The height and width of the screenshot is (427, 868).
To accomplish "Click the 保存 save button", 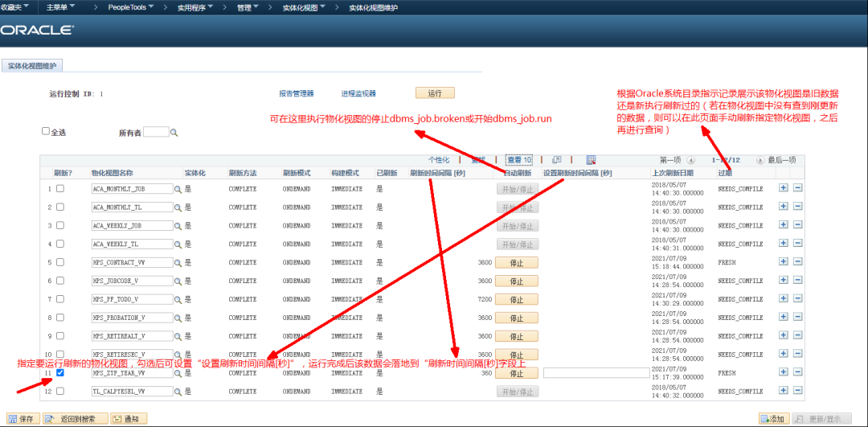I will pos(22,419).
